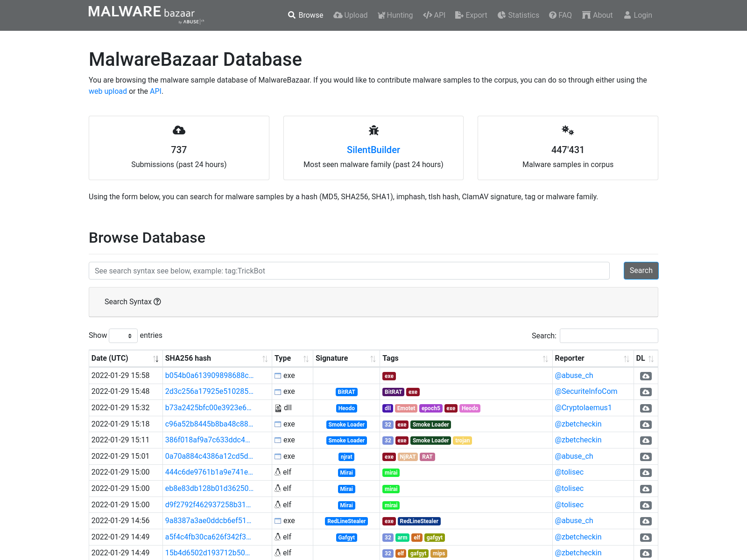This screenshot has height=560, width=747.
Task: Download the b054b0a613909898688c sample
Action: [x=646, y=376]
